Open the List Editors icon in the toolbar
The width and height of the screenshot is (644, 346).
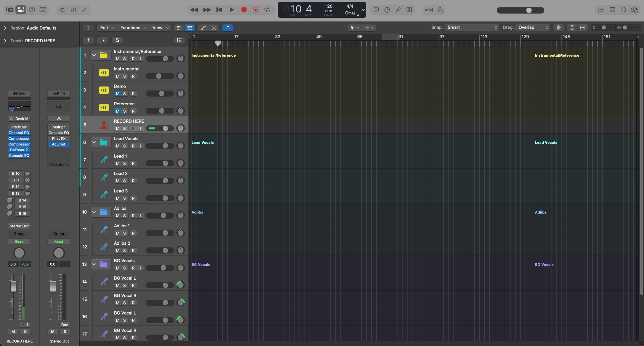point(601,10)
